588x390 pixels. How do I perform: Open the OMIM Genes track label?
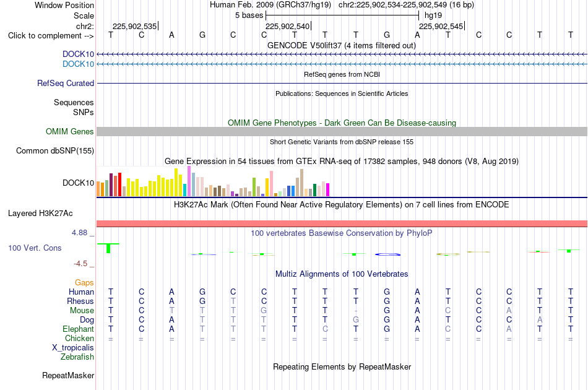69,132
